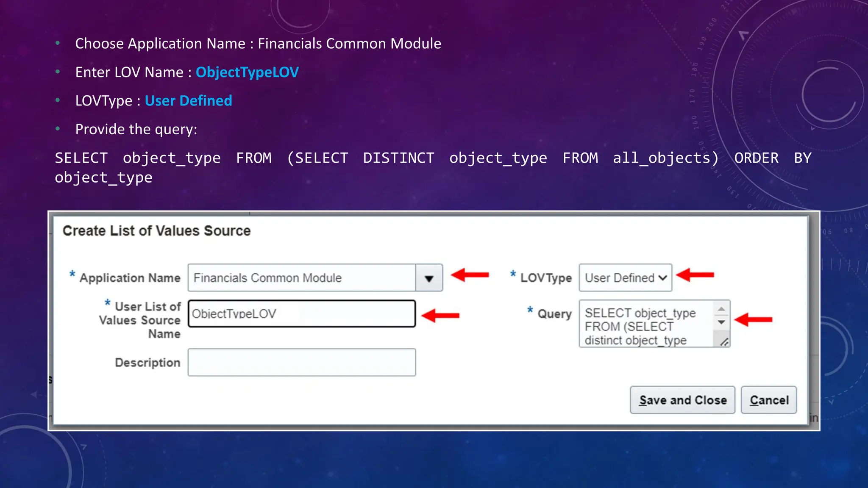
Task: Click the Query scroll down arrow
Action: 721,322
